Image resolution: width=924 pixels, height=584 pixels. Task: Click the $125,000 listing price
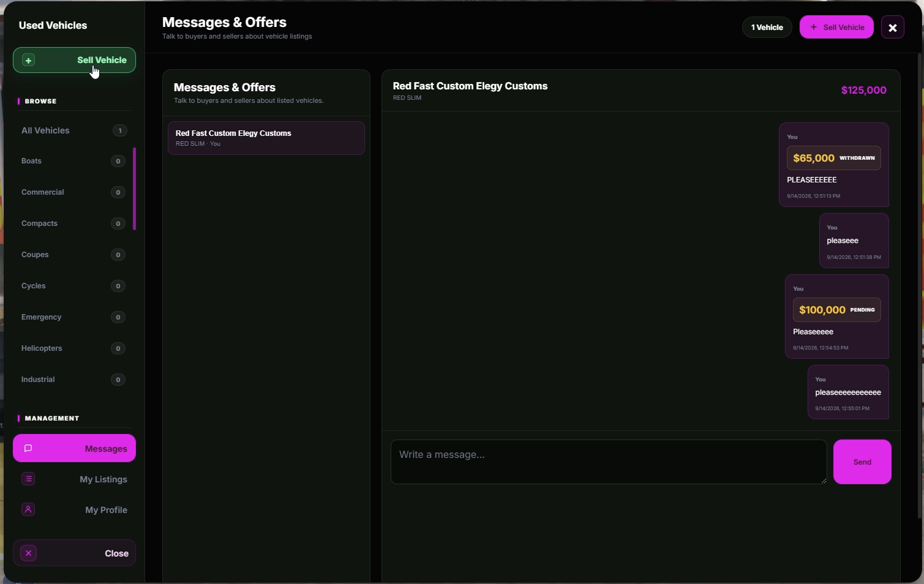point(863,90)
